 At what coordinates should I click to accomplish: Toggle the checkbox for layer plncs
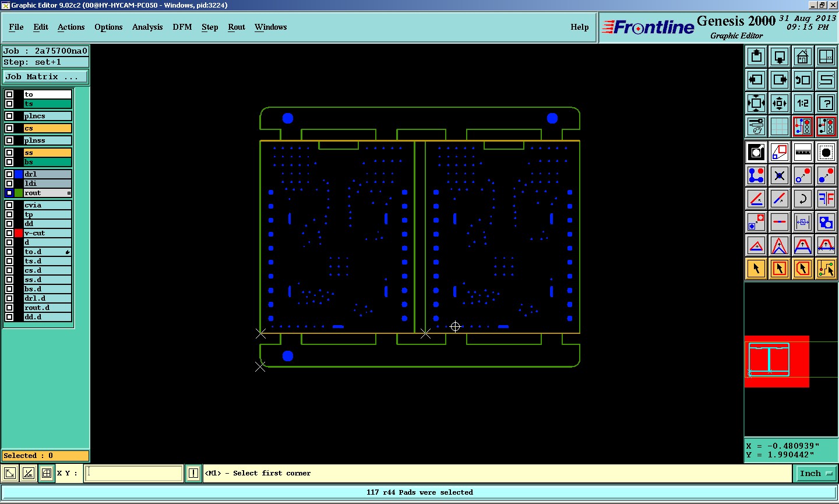click(9, 116)
